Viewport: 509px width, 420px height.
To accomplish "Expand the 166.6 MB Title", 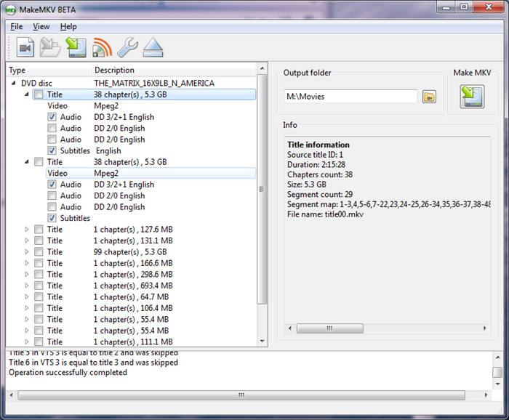I will tap(27, 263).
